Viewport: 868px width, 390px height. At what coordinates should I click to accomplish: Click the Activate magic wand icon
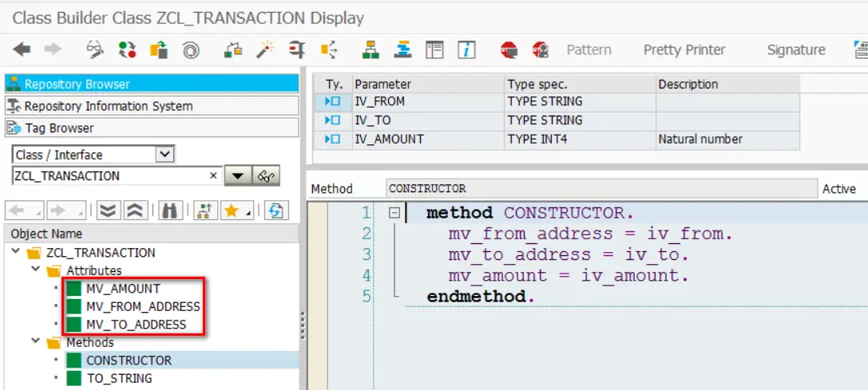pyautogui.click(x=265, y=49)
